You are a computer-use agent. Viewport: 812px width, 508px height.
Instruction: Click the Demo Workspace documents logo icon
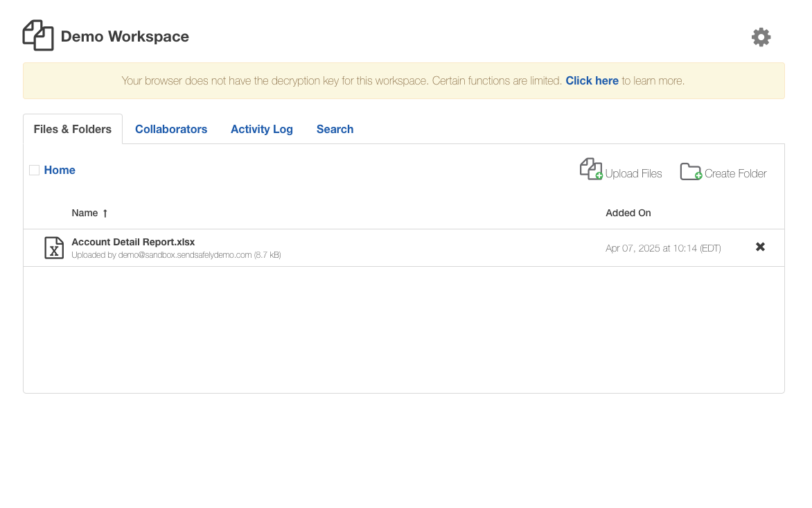(38, 35)
